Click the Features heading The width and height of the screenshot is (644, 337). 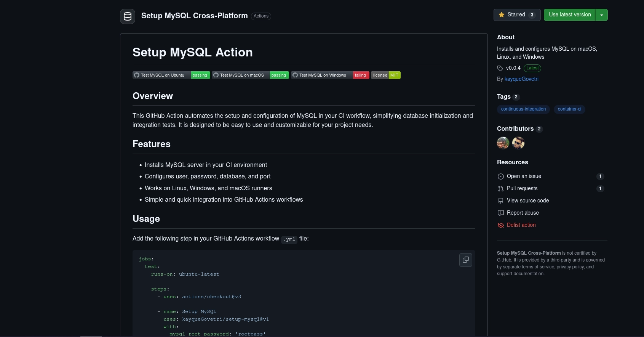(x=152, y=144)
